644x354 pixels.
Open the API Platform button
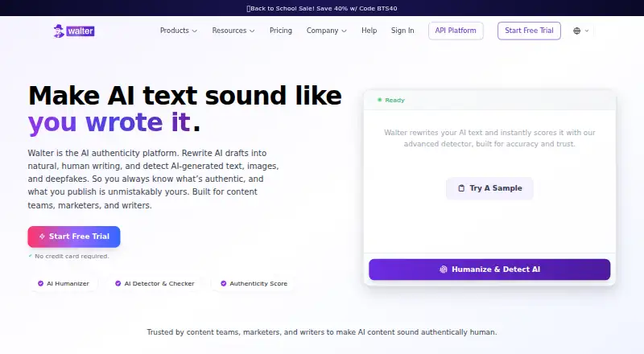pos(456,31)
